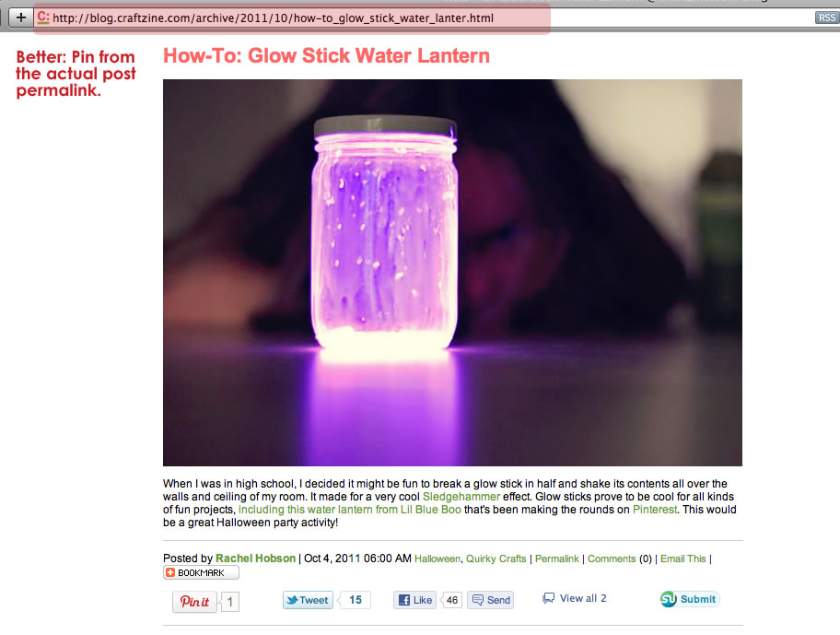Submit the post to StumbleUpon
Image resolution: width=840 pixels, height=635 pixels.
point(690,599)
